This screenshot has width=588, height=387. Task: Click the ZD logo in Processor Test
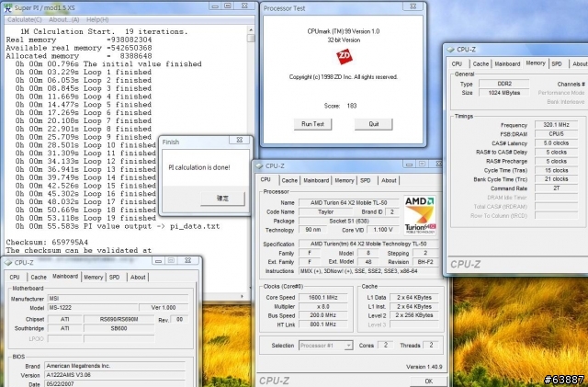pyautogui.click(x=344, y=56)
